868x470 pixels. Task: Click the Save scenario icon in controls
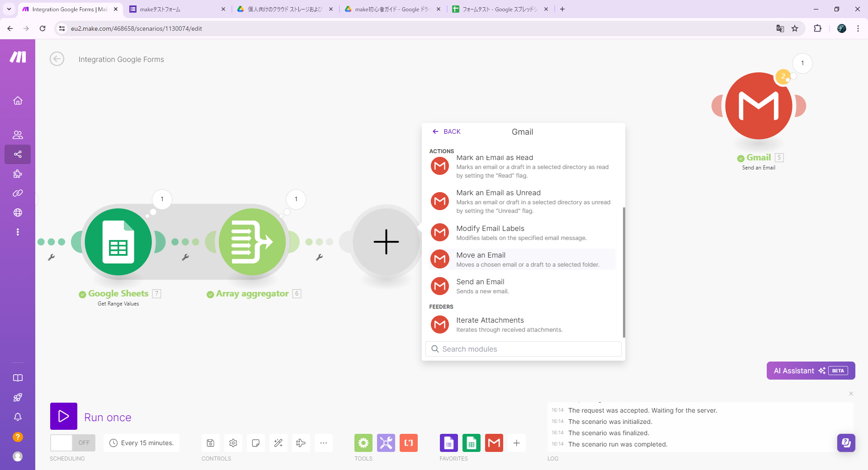[x=211, y=443]
